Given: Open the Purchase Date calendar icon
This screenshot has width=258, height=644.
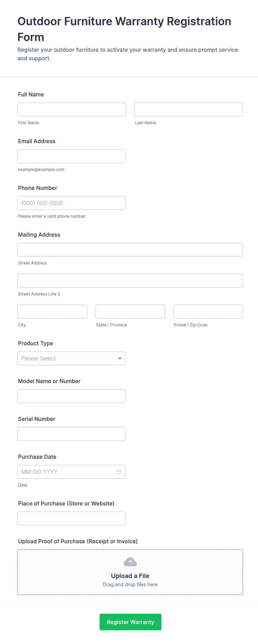Looking at the screenshot, I should click(x=119, y=472).
